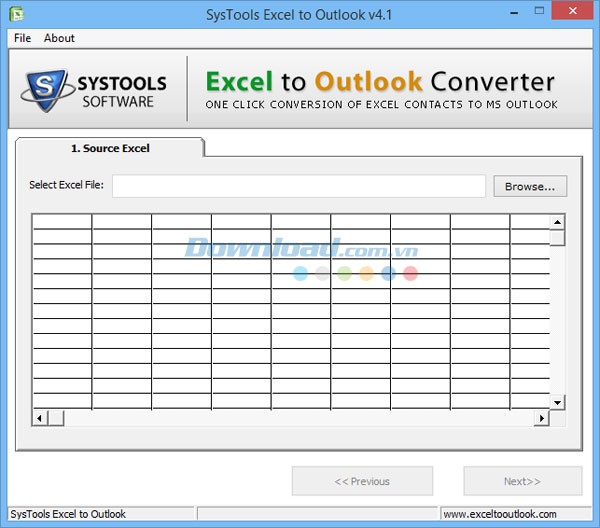Focus the Select Excel File path field
Viewport: 600px width, 528px height.
(x=299, y=186)
